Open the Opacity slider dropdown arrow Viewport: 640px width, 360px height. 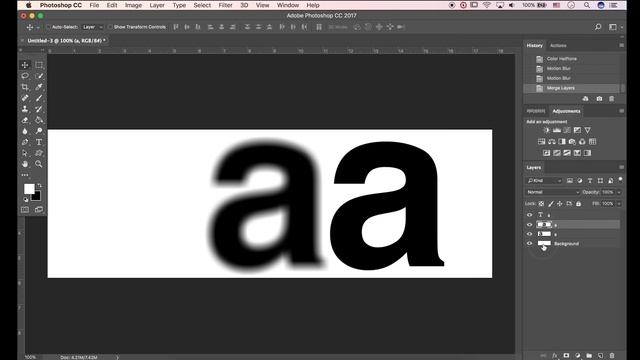[x=619, y=192]
